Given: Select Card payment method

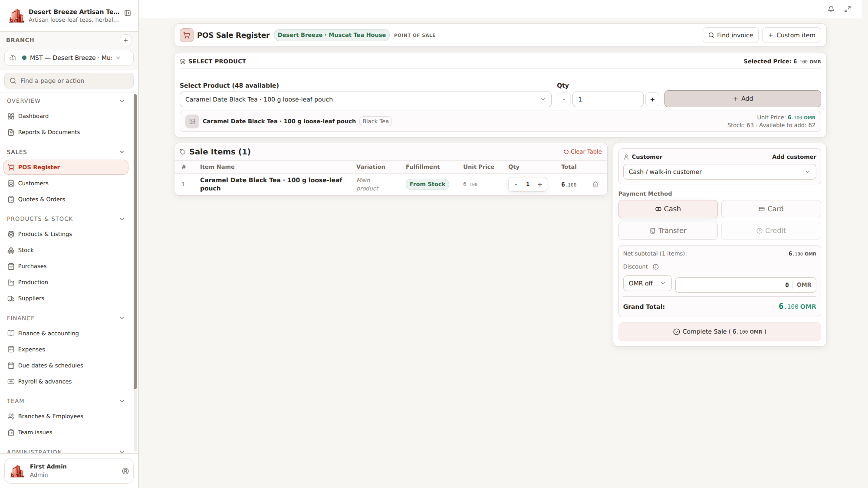Looking at the screenshot, I should (771, 209).
